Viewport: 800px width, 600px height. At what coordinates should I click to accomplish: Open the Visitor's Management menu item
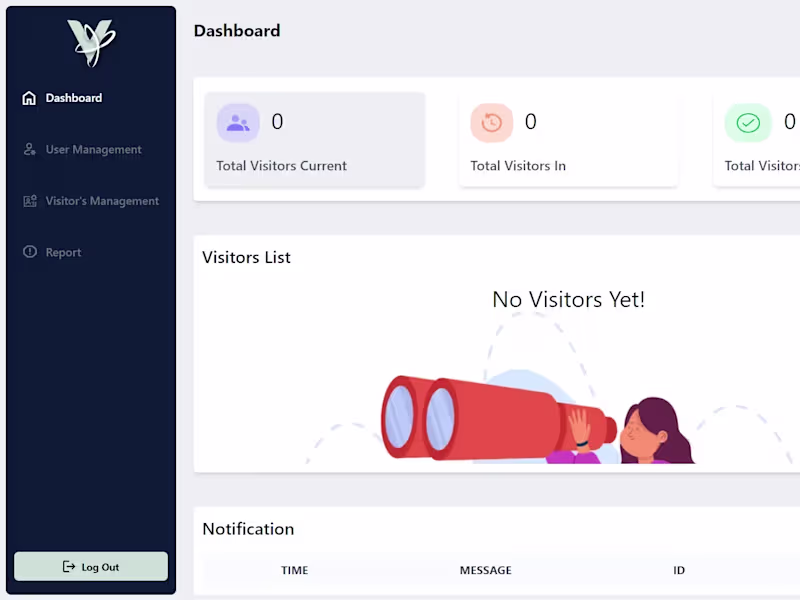(x=102, y=201)
